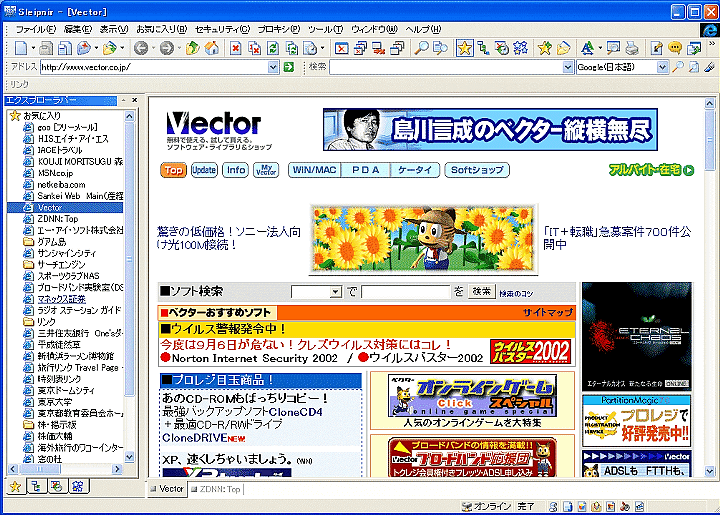Click the 検索 button in ソフト検索 form
The image size is (720, 515).
[x=482, y=291]
